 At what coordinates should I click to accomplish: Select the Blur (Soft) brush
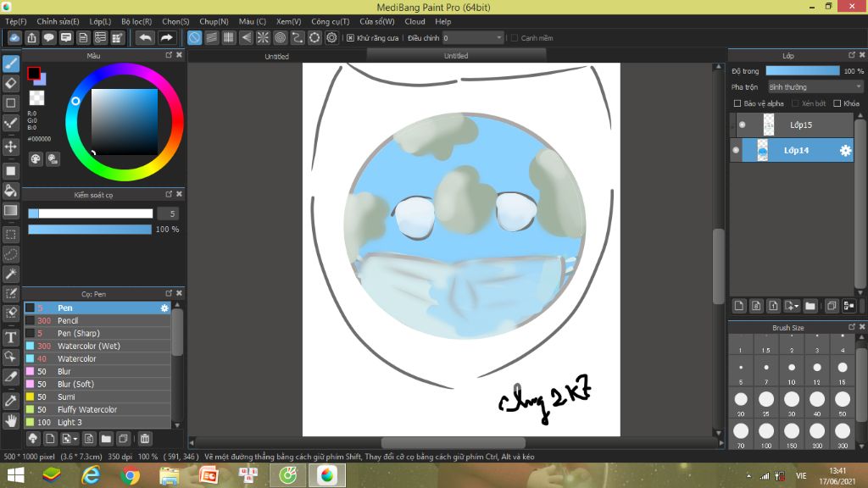click(97, 385)
